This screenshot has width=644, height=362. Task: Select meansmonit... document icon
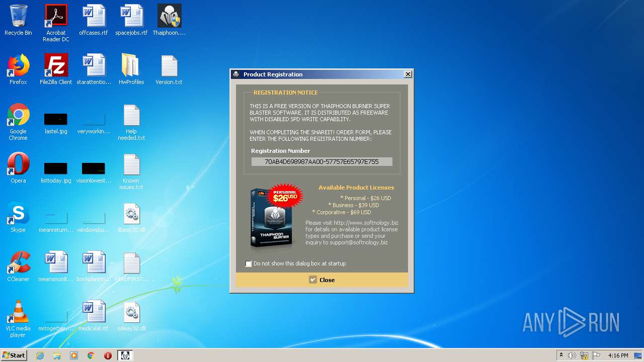[x=56, y=266]
